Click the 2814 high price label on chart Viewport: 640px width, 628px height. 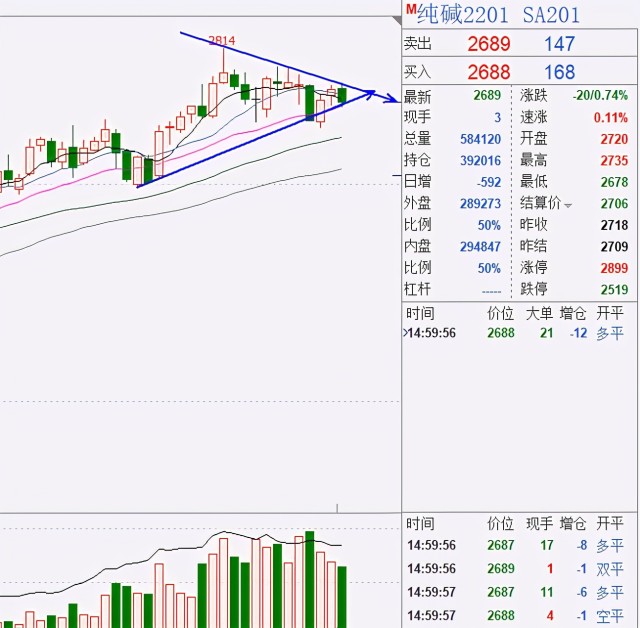(x=222, y=40)
